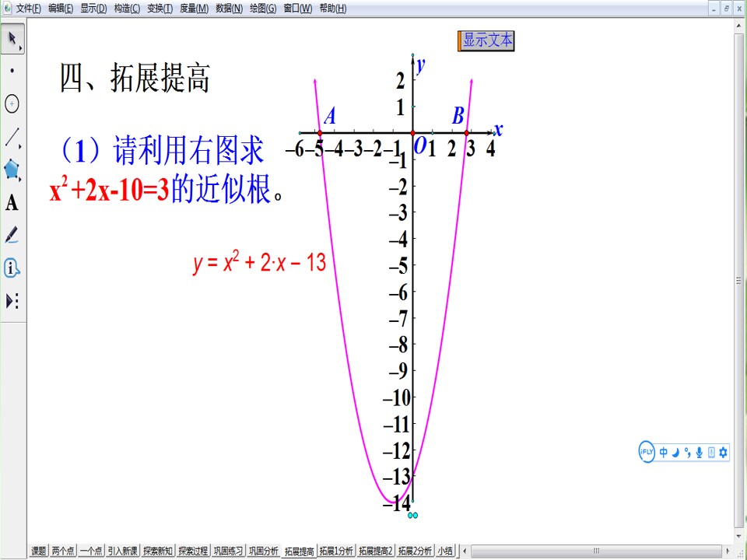Select red point A on the x-axis
Image resolution: width=747 pixels, height=560 pixels.
point(320,133)
